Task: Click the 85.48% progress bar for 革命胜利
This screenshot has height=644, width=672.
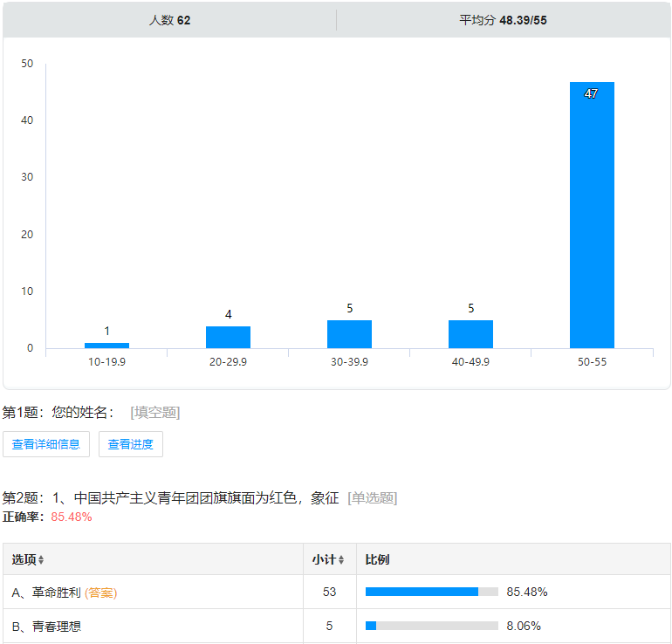Action: pos(431,592)
